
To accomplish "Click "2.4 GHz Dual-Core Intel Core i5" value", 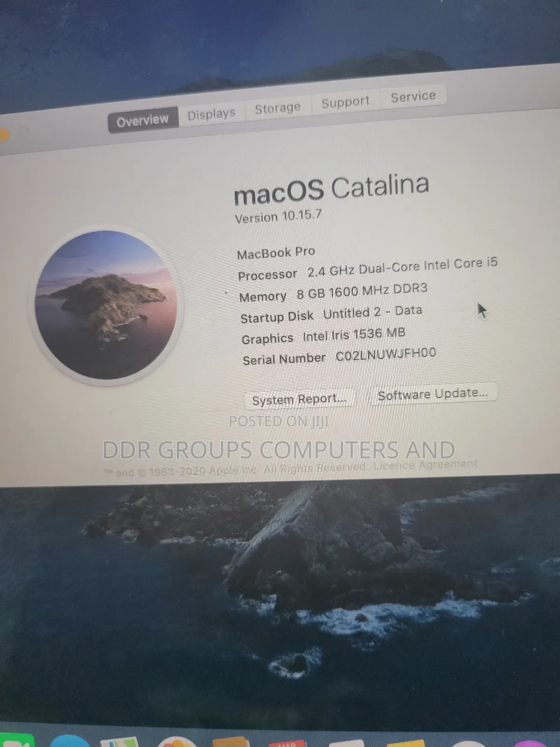I will 402,267.
